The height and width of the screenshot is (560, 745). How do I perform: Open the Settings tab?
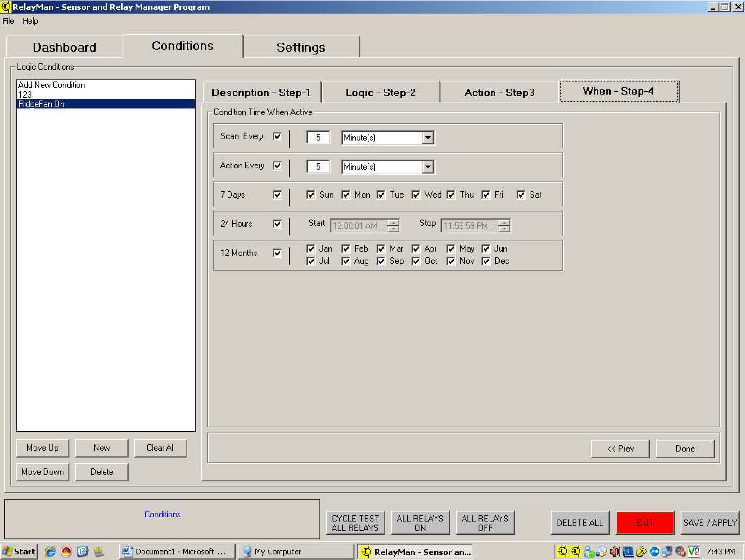click(301, 47)
